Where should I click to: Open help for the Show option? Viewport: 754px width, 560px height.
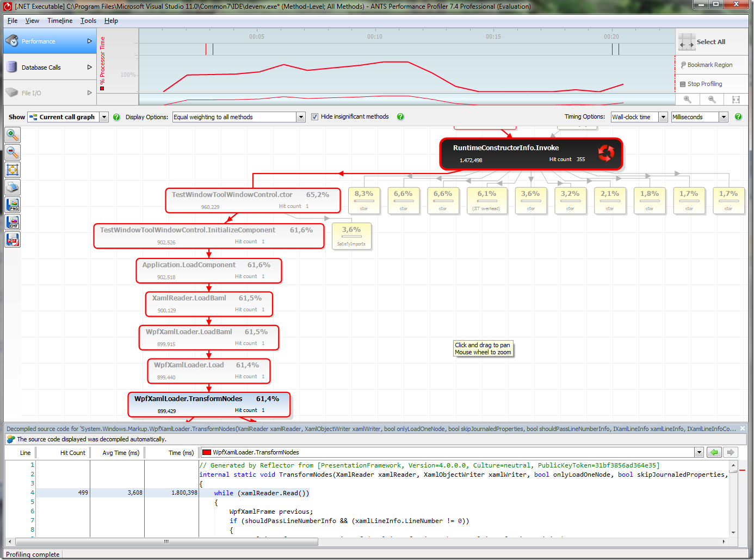pyautogui.click(x=116, y=117)
